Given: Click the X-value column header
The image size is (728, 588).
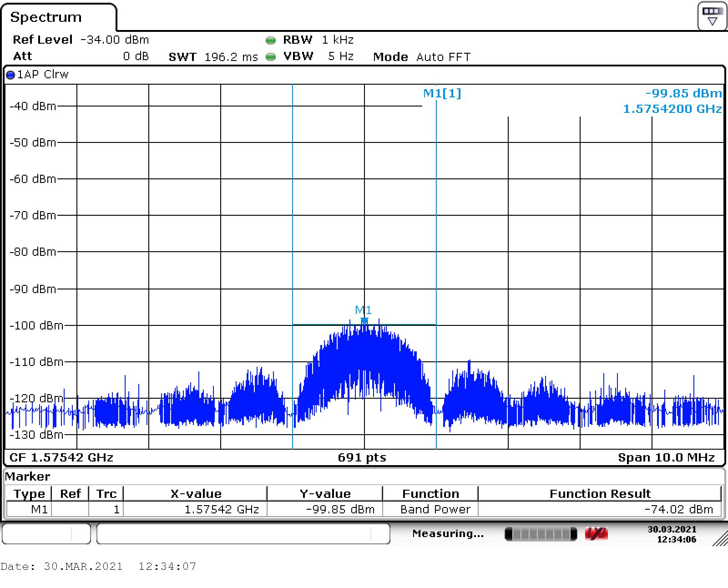Looking at the screenshot, I should click(196, 494).
